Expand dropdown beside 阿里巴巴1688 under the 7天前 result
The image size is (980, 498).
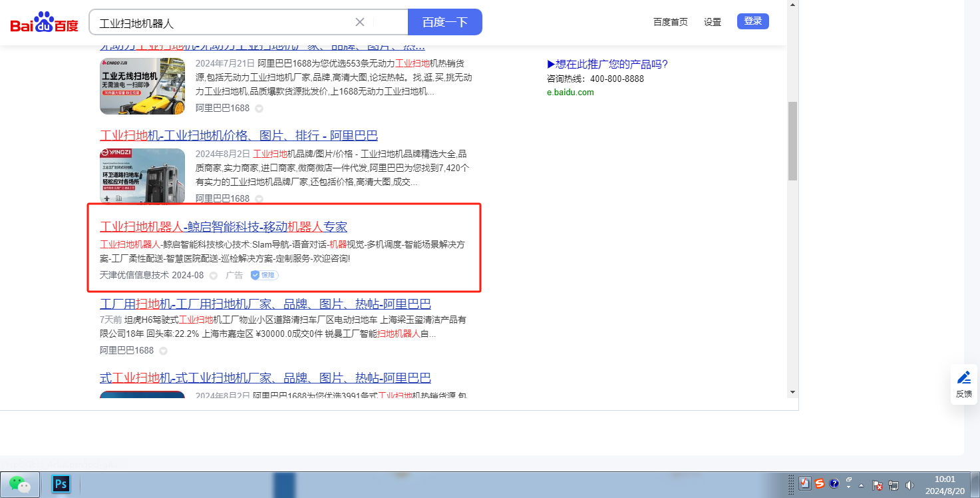163,351
